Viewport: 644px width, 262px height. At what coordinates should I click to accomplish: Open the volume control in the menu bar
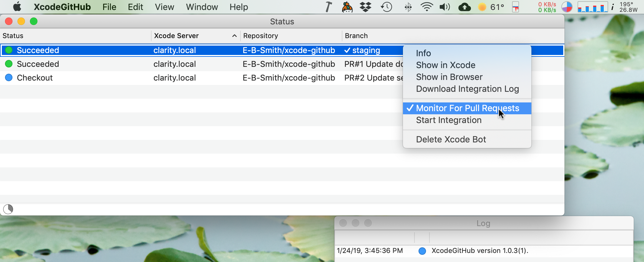pyautogui.click(x=445, y=7)
